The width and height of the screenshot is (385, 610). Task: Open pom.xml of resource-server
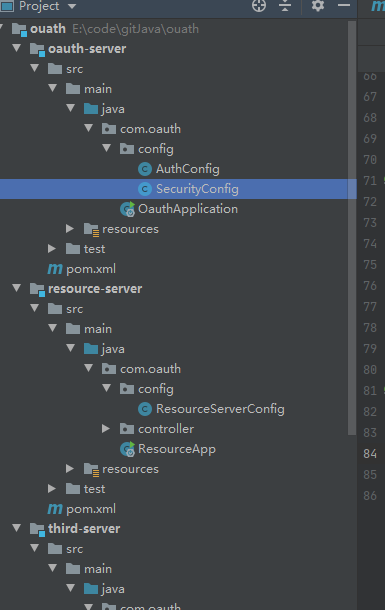pyautogui.click(x=91, y=509)
